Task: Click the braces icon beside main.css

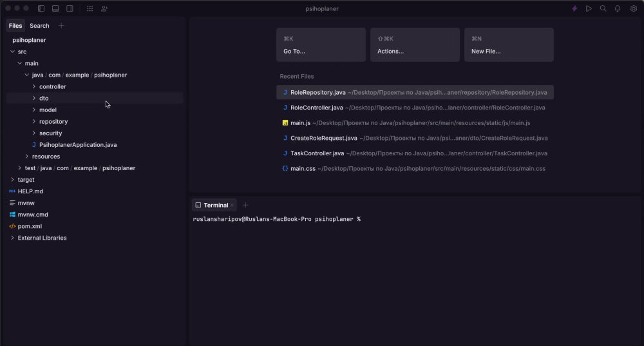Action: (285, 168)
